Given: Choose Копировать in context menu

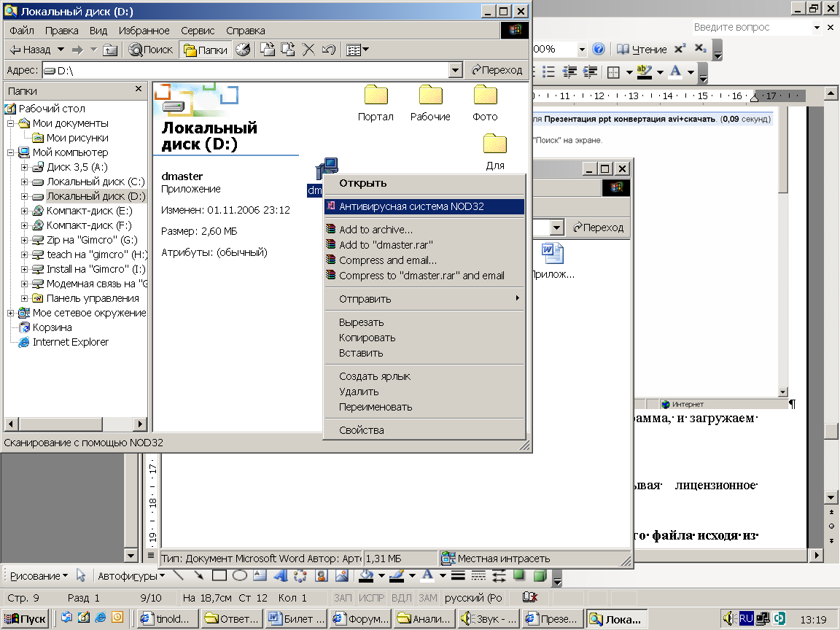Looking at the screenshot, I should coord(424,338).
